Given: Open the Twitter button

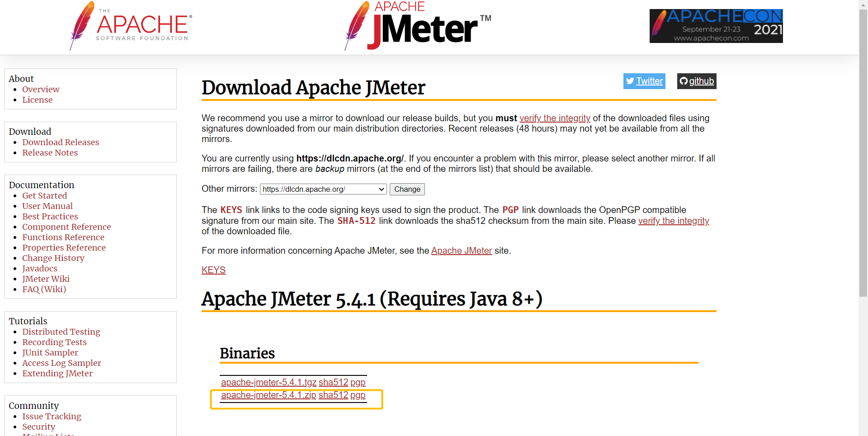Looking at the screenshot, I should click(644, 81).
